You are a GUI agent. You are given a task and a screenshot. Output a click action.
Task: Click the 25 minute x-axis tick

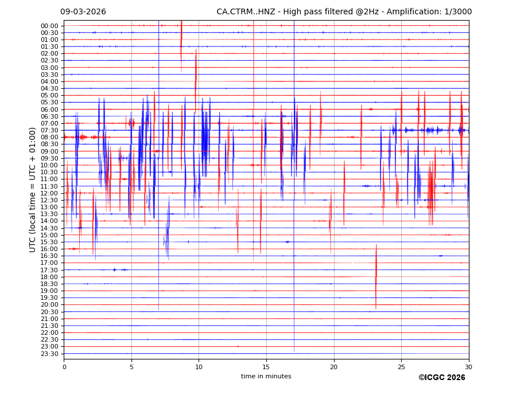(x=401, y=367)
